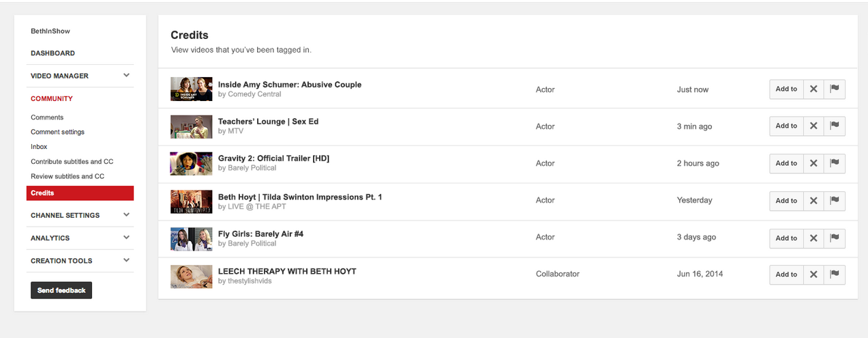This screenshot has width=868, height=338.
Task: Flag the Teachers' Lounge Sex Ed credit
Action: (x=834, y=126)
